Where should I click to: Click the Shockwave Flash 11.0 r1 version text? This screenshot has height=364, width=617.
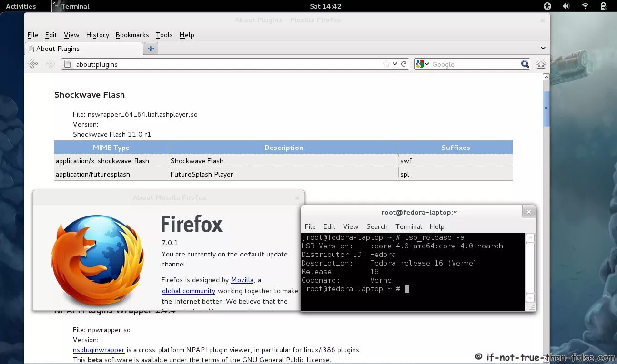(112, 134)
